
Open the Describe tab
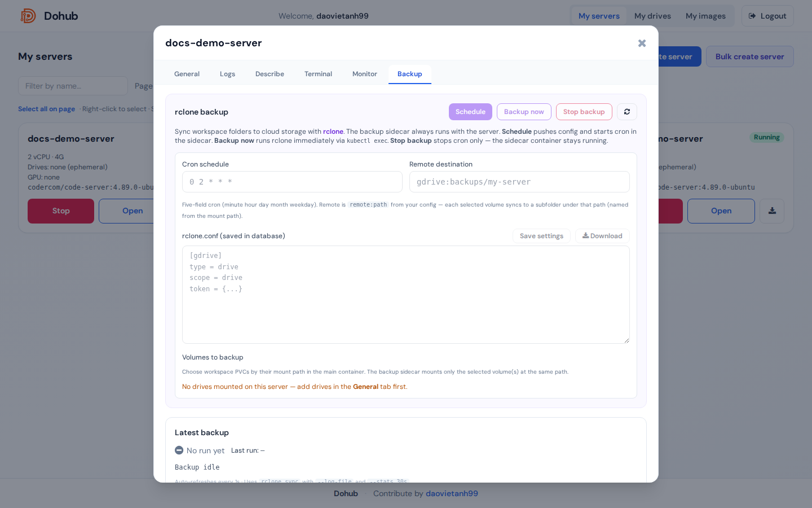coord(270,74)
